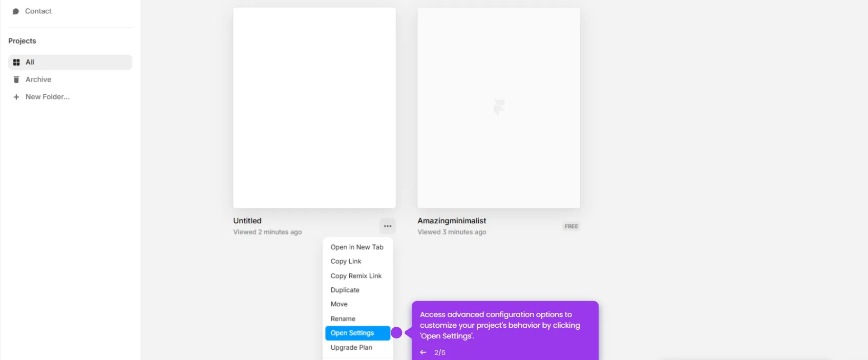
Task: Click the Untitled project title
Action: [x=247, y=221]
